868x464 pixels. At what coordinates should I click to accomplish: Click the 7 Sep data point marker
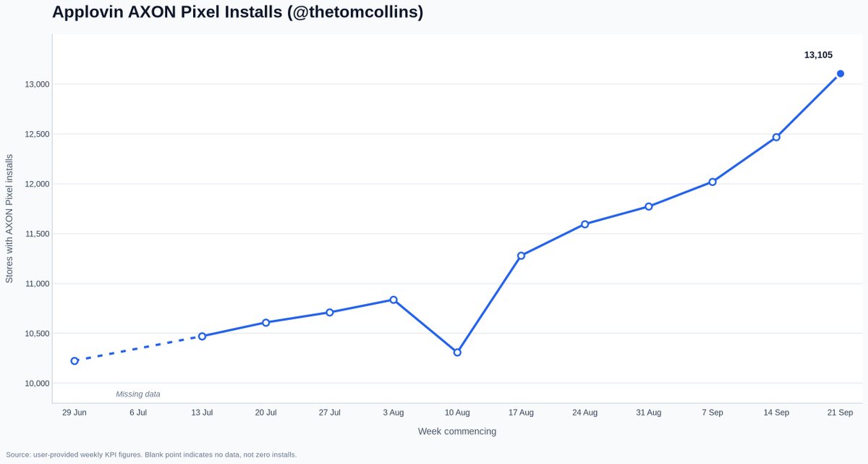[712, 182]
